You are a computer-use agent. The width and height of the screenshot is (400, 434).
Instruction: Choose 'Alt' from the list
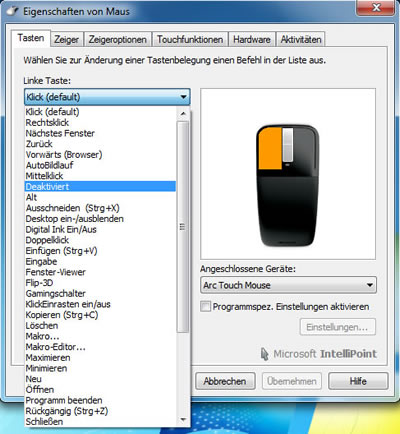[x=100, y=197]
